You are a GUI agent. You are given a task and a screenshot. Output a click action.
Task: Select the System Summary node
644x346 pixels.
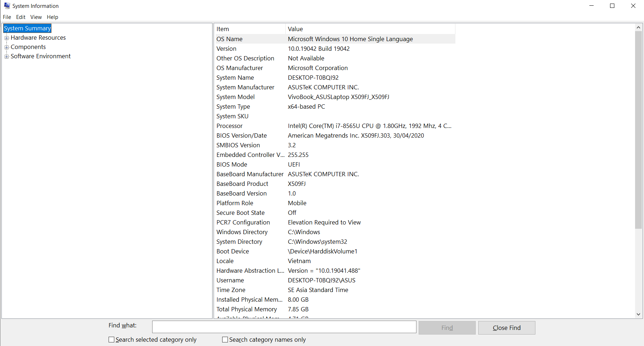click(27, 28)
